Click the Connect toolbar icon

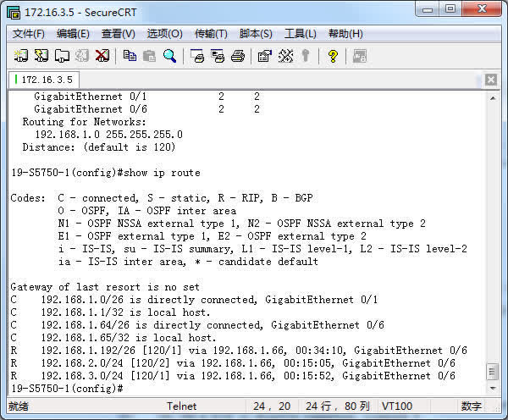click(20, 56)
